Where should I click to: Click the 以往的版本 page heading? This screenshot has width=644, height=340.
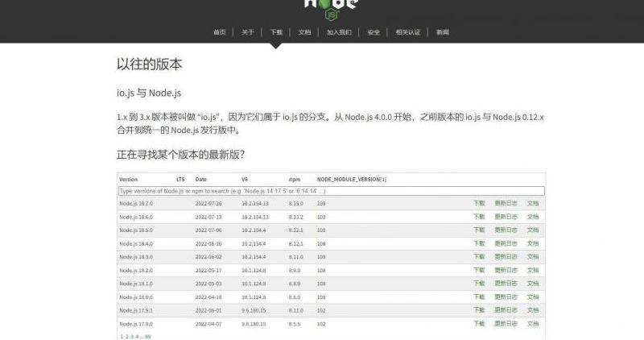[x=149, y=64]
